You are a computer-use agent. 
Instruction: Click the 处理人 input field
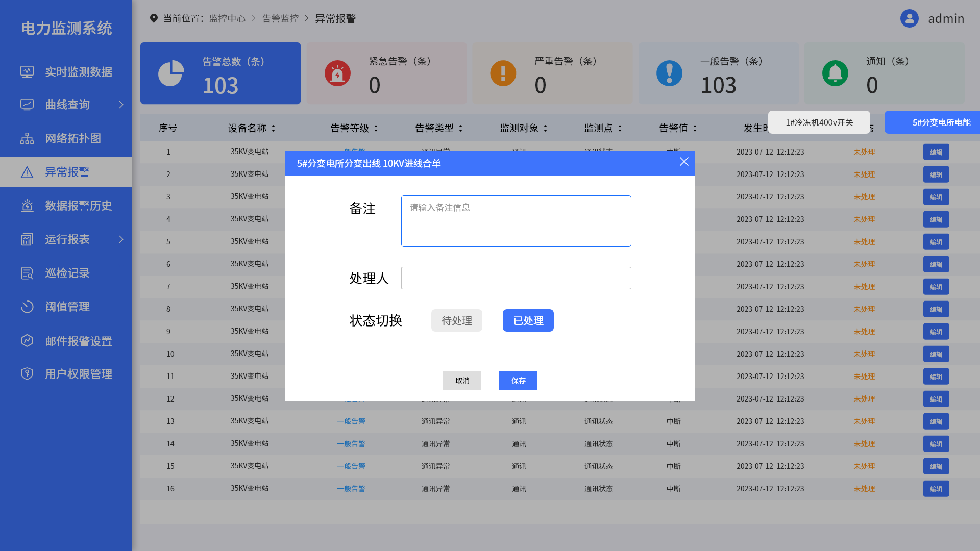pos(516,278)
